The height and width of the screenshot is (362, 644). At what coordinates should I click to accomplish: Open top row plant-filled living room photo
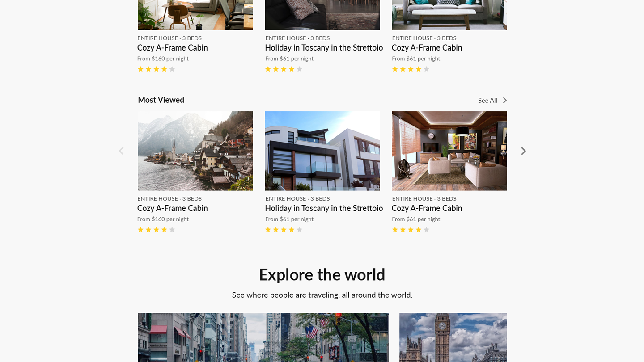[195, 15]
